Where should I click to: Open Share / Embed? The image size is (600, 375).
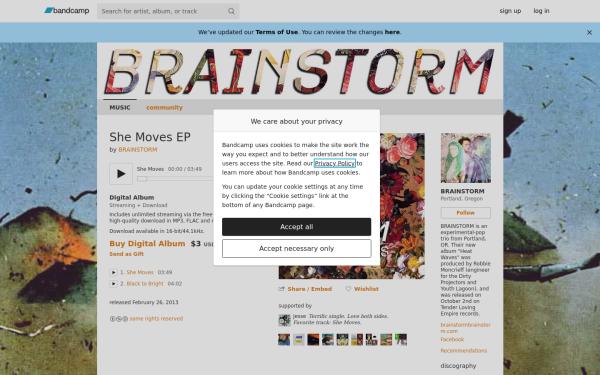(309, 289)
